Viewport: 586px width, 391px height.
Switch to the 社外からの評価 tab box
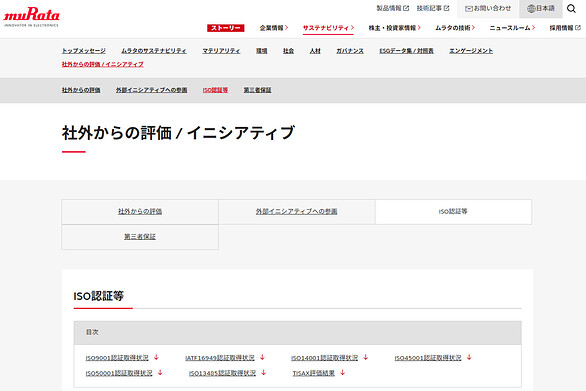coord(140,212)
